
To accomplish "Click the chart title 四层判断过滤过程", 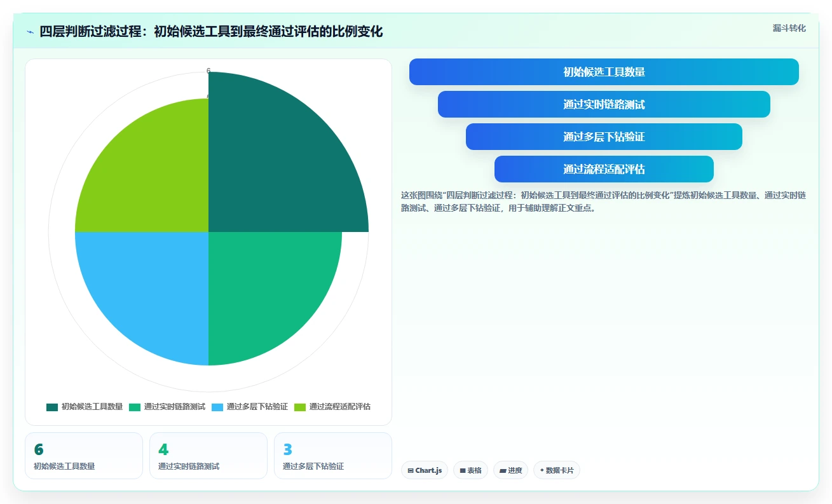I will point(211,31).
